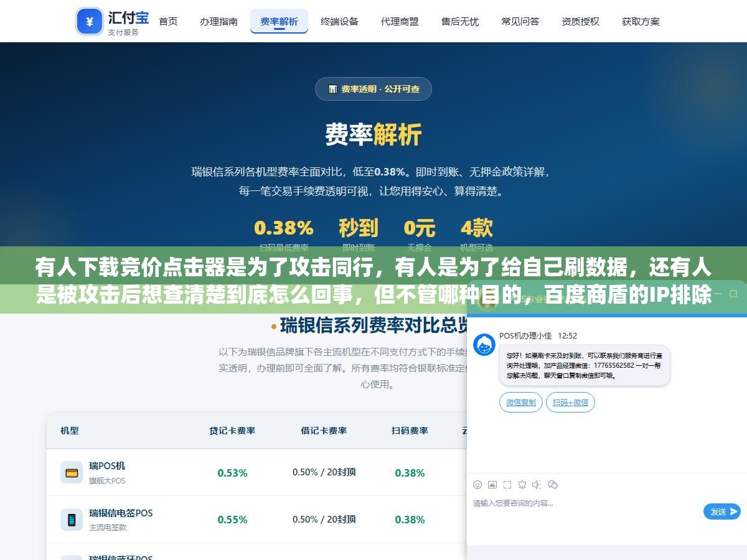The image size is (747, 560).
Task: Click the 0.38% scan rate for 瑞银信电签POS
Action: click(410, 520)
